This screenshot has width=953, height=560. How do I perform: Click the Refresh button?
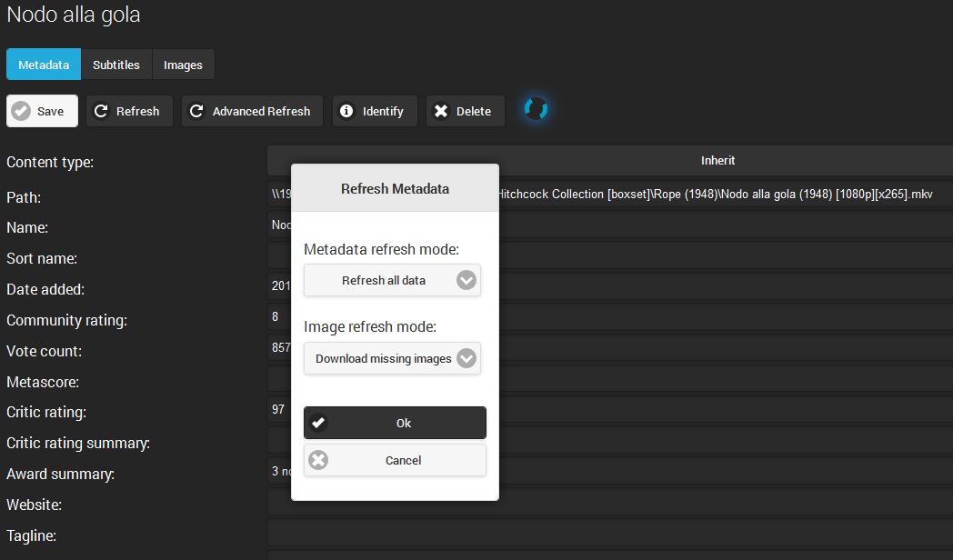(x=129, y=111)
